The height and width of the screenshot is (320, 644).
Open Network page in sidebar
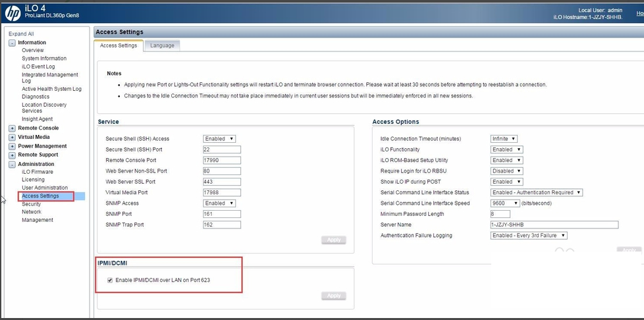click(32, 212)
